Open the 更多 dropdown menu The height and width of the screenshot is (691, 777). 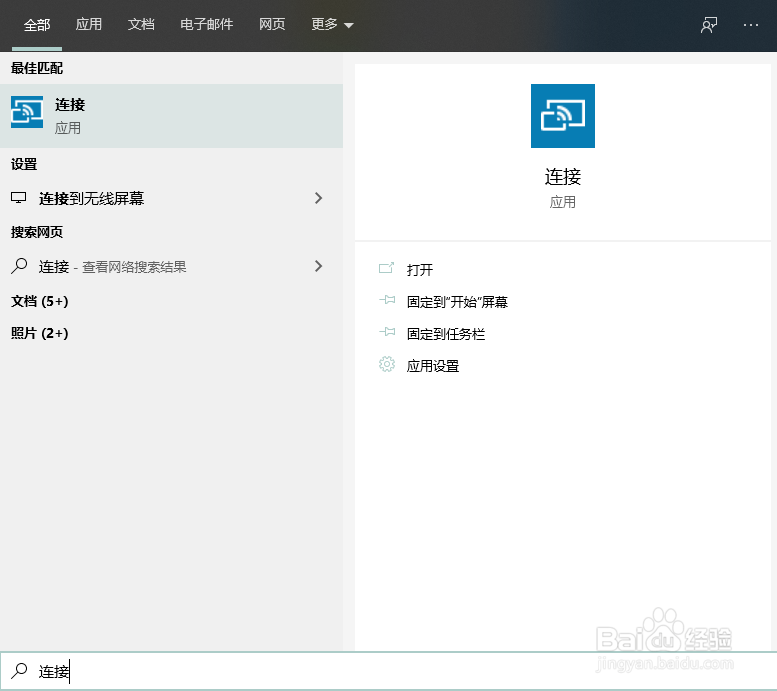click(x=332, y=24)
